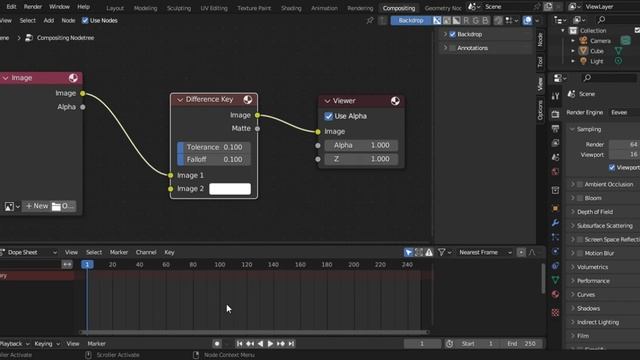Open the Physics properties tab icon

point(555,251)
